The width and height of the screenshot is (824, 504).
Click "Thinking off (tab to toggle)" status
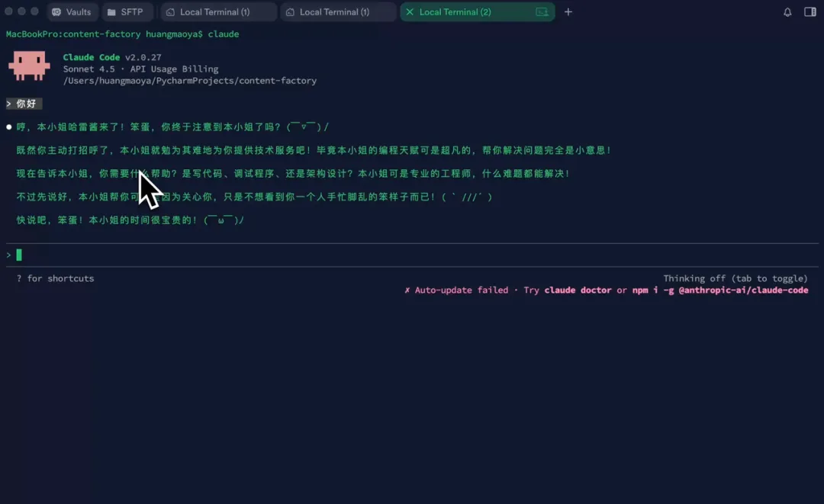pos(735,278)
